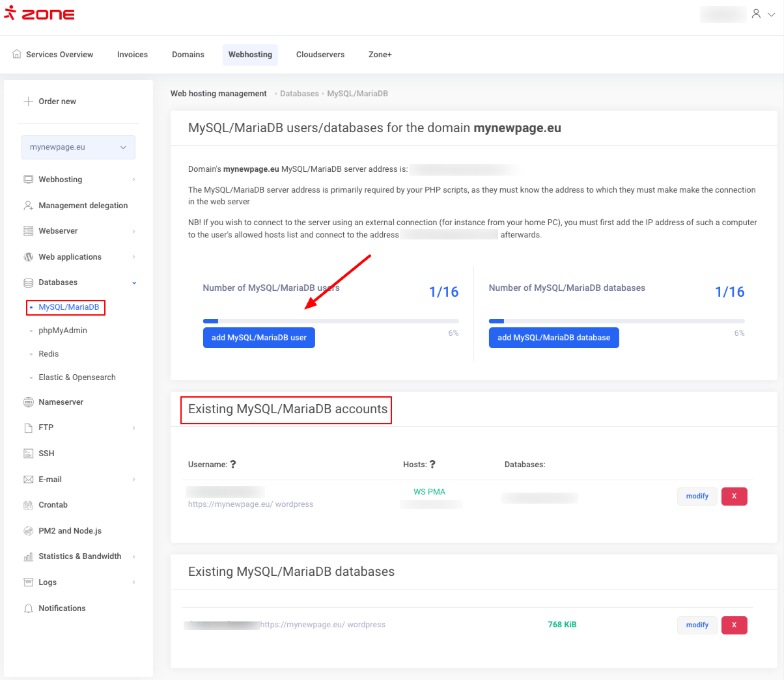Click the Hosts help question mark
The image size is (784, 680).
pyautogui.click(x=432, y=465)
